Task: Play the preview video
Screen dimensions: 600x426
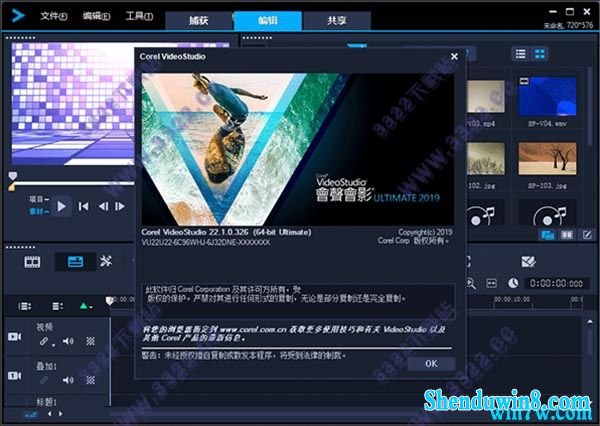Action: click(x=61, y=207)
